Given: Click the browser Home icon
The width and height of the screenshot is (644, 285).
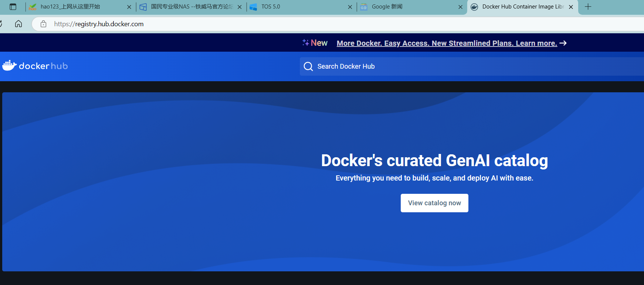Looking at the screenshot, I should coord(18,24).
